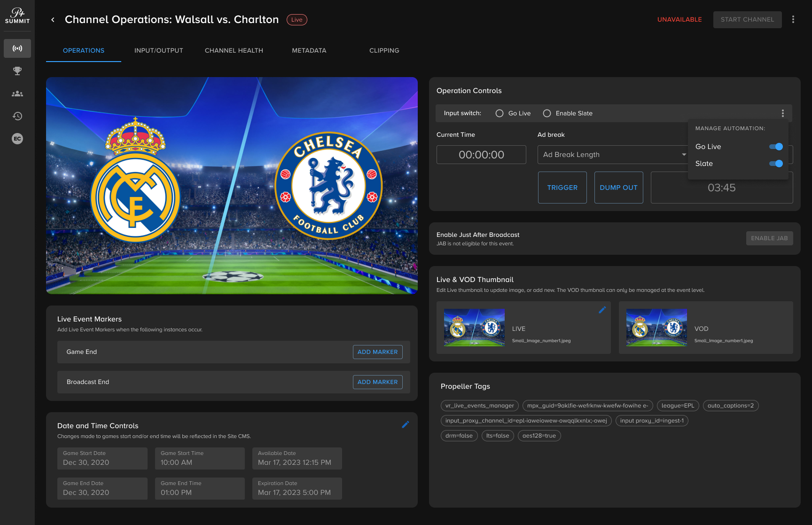Click the Trigger ad break button

562,188
